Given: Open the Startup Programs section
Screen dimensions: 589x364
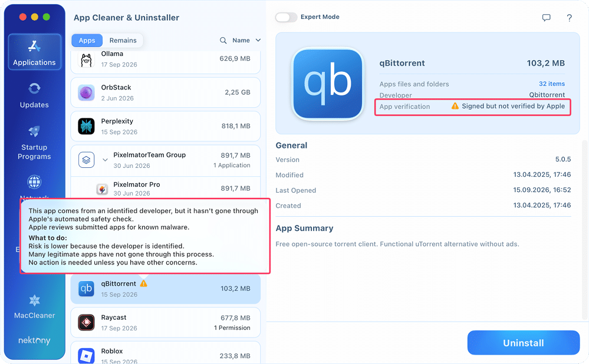Looking at the screenshot, I should pos(34,143).
